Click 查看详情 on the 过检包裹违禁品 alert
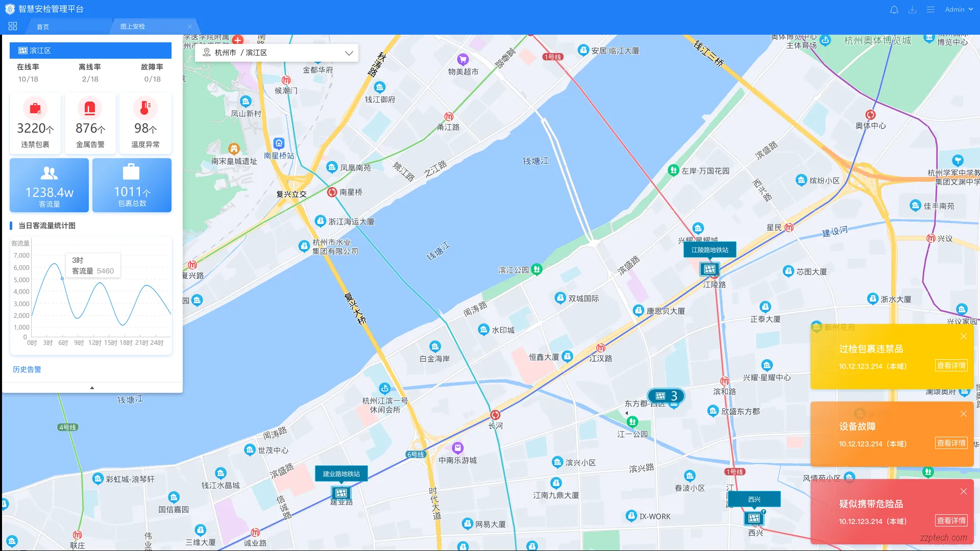Image resolution: width=980 pixels, height=551 pixels. pos(951,365)
